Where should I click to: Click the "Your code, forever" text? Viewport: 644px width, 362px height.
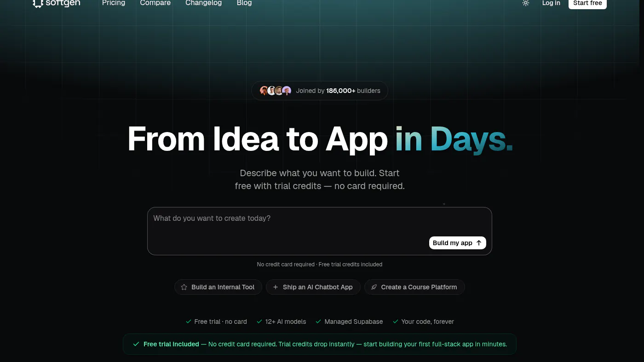(x=428, y=322)
